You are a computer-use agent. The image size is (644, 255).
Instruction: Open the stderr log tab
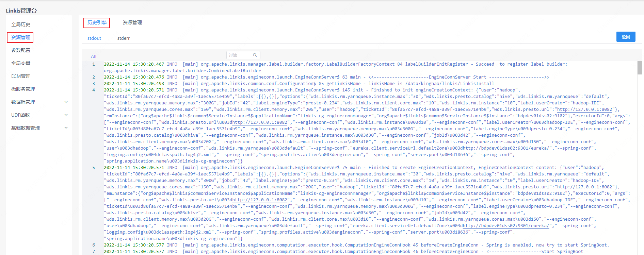pyautogui.click(x=124, y=38)
